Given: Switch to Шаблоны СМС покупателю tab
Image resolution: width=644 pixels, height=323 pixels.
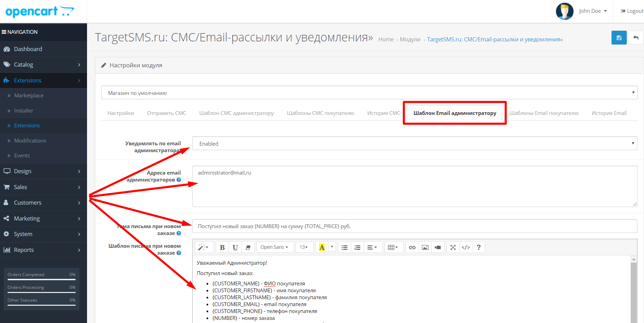Looking at the screenshot, I should coord(320,113).
